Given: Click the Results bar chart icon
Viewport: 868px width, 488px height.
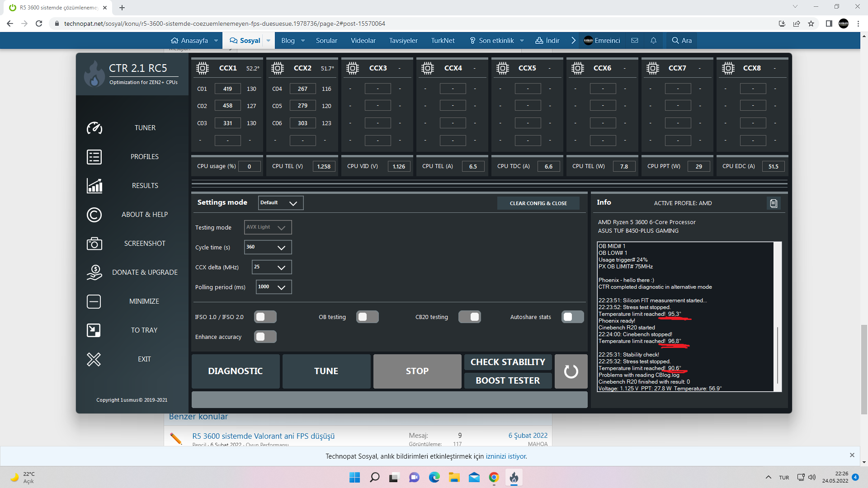Looking at the screenshot, I should point(94,186).
